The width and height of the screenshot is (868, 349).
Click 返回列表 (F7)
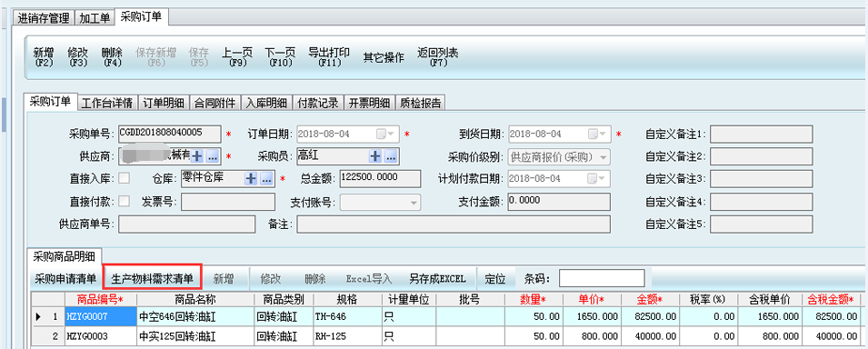click(x=437, y=57)
